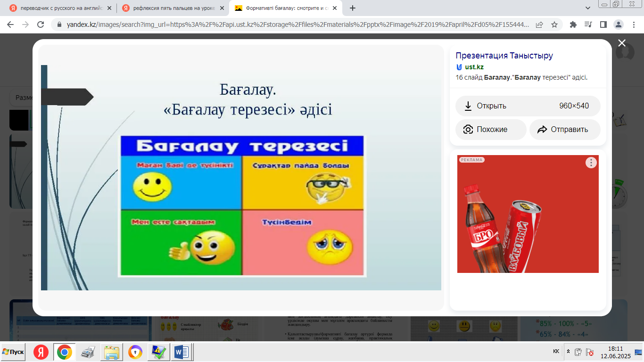Open the media controls icon in Chrome
The height and width of the screenshot is (362, 644).
tap(588, 25)
